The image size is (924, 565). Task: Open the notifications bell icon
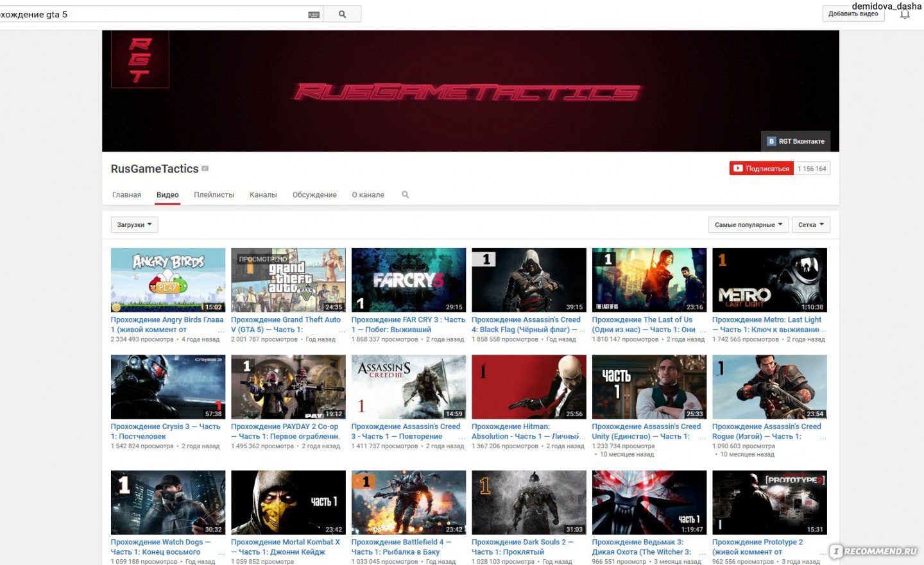pyautogui.click(x=905, y=14)
